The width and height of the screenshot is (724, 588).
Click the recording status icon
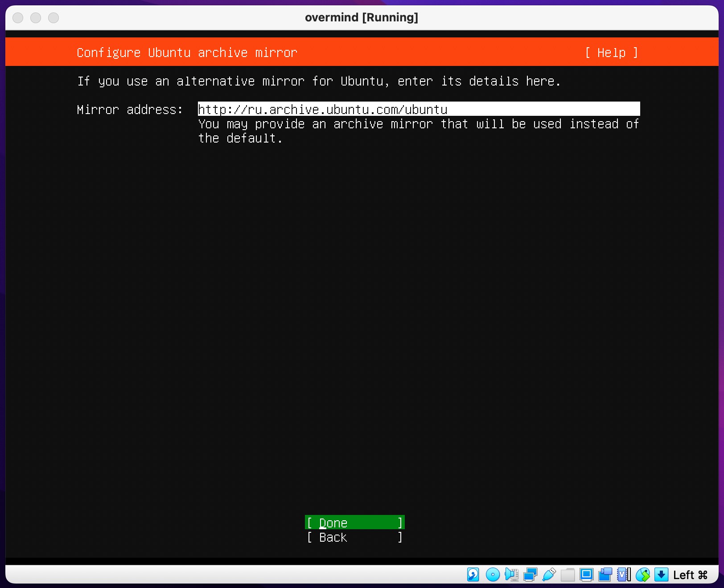[605, 575]
